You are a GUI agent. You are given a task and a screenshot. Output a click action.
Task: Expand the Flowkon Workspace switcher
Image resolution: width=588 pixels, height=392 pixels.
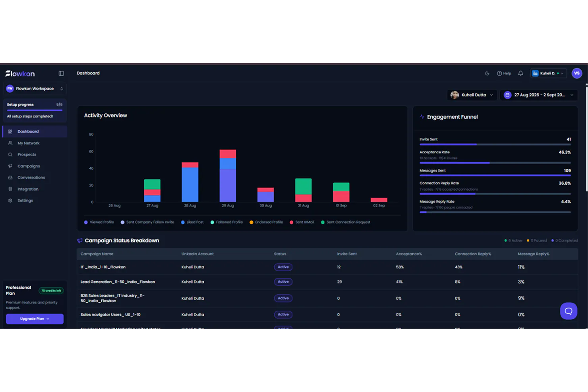pos(35,89)
